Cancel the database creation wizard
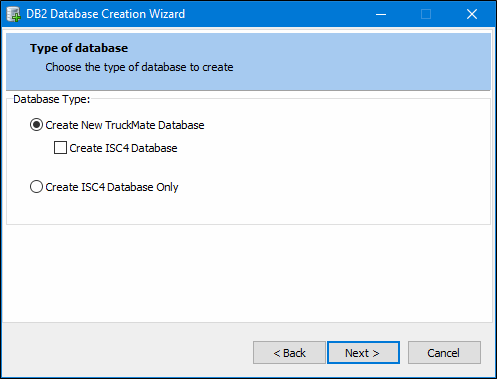This screenshot has height=379, width=497. tap(444, 353)
